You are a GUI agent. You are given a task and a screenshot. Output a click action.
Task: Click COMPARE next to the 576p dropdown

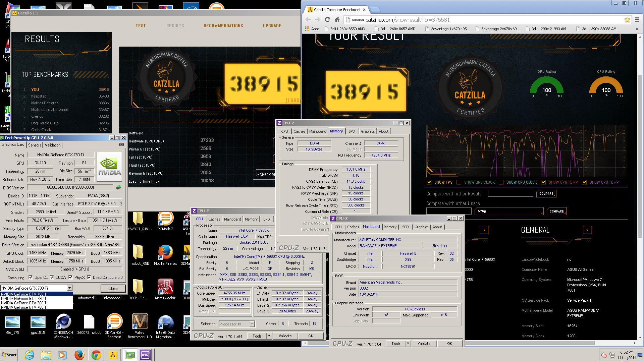[557, 211]
